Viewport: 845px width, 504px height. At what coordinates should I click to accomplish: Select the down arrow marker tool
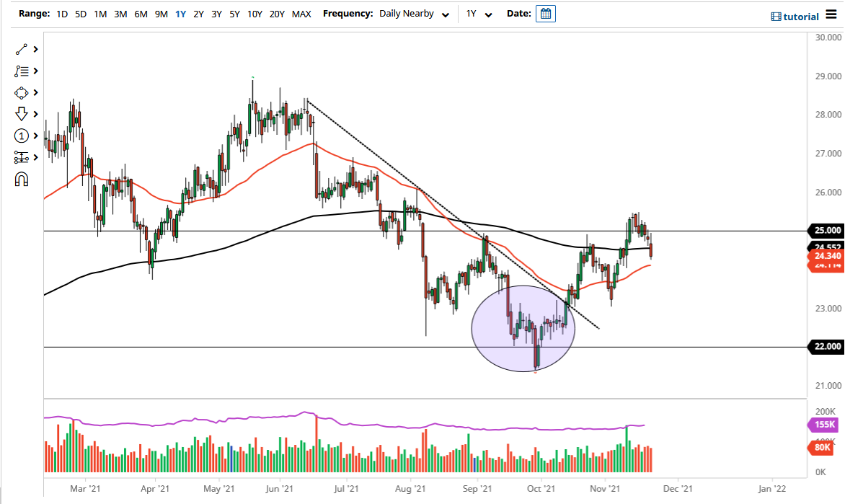coord(21,114)
